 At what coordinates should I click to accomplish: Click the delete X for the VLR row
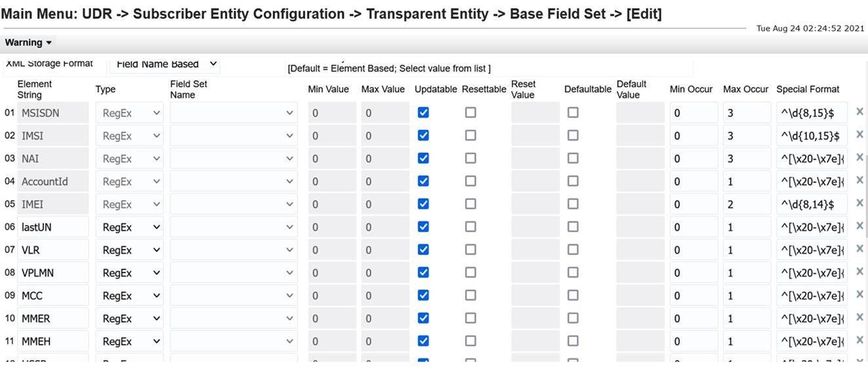pos(859,249)
